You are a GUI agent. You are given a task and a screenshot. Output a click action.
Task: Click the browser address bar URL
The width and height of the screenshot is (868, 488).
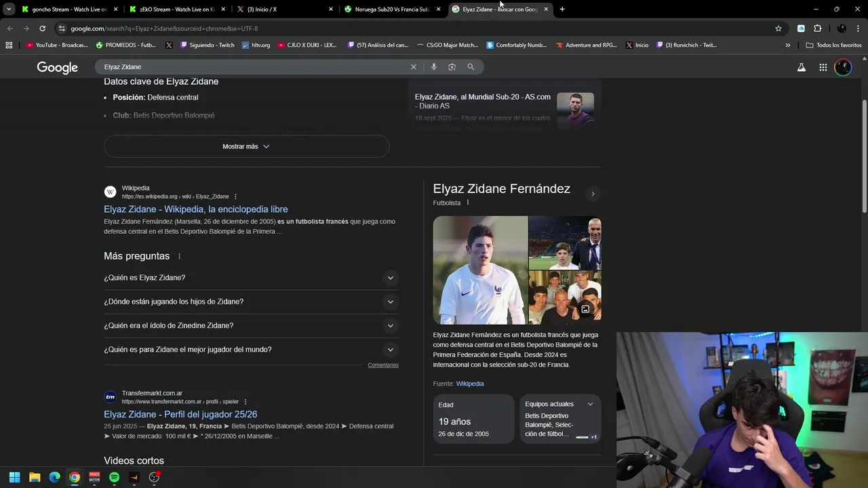(x=164, y=28)
